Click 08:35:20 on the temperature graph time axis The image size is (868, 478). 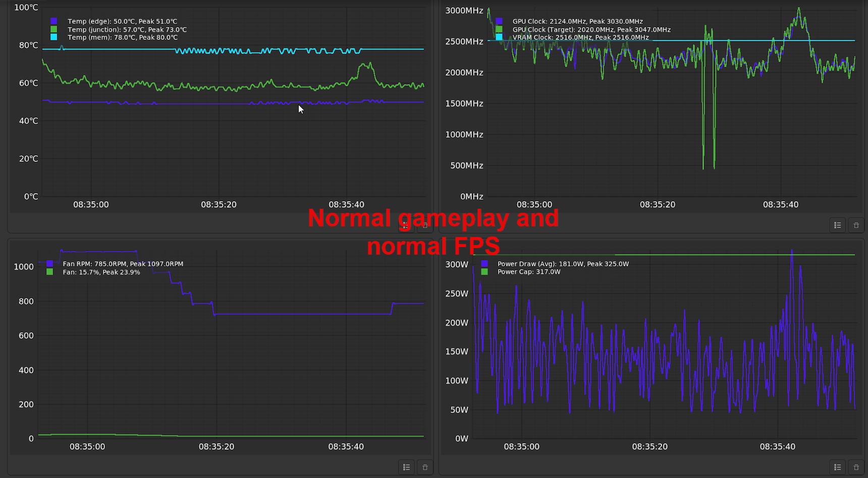pyautogui.click(x=219, y=205)
